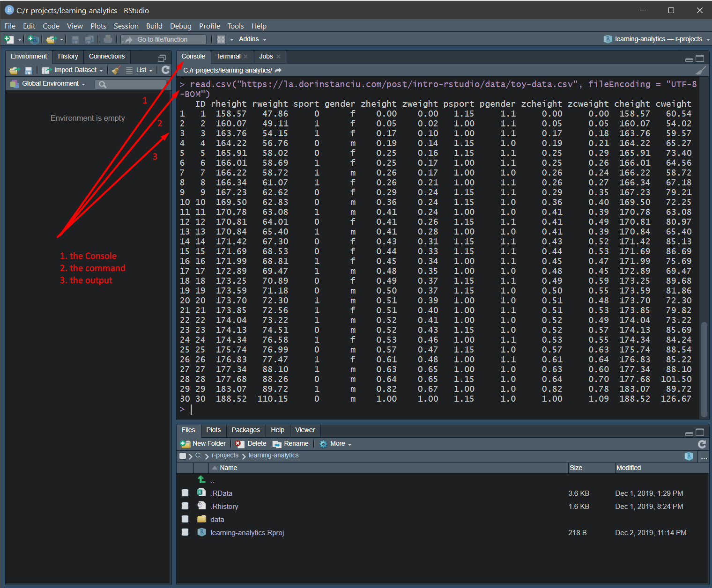Navigate to r-projects in the breadcrumb
The height and width of the screenshot is (588, 712).
click(x=225, y=456)
